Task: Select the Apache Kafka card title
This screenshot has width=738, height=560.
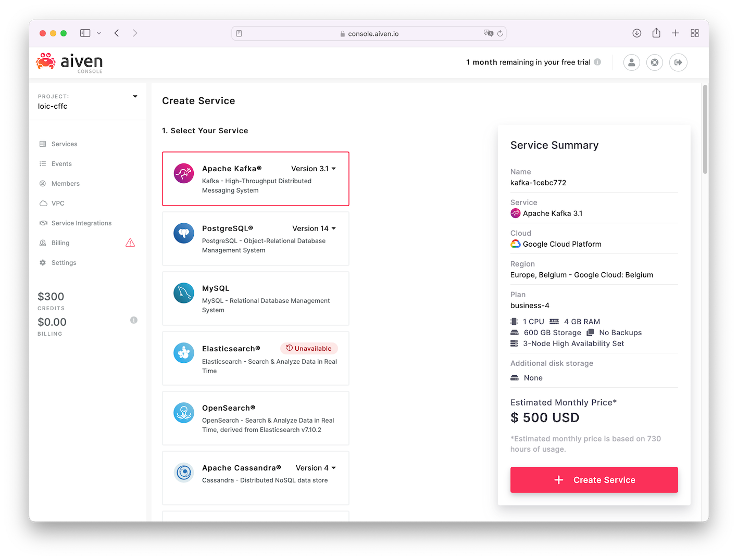Action: pyautogui.click(x=232, y=169)
